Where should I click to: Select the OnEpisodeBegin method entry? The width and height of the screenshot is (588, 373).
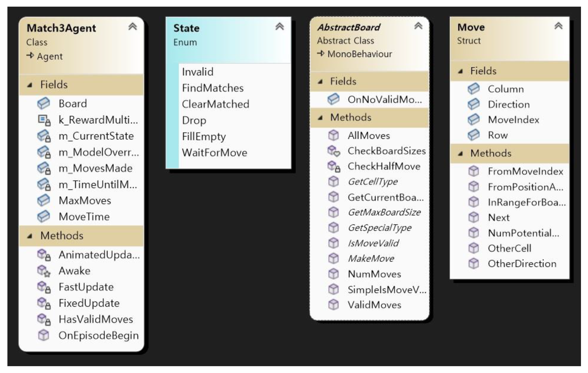pos(98,335)
